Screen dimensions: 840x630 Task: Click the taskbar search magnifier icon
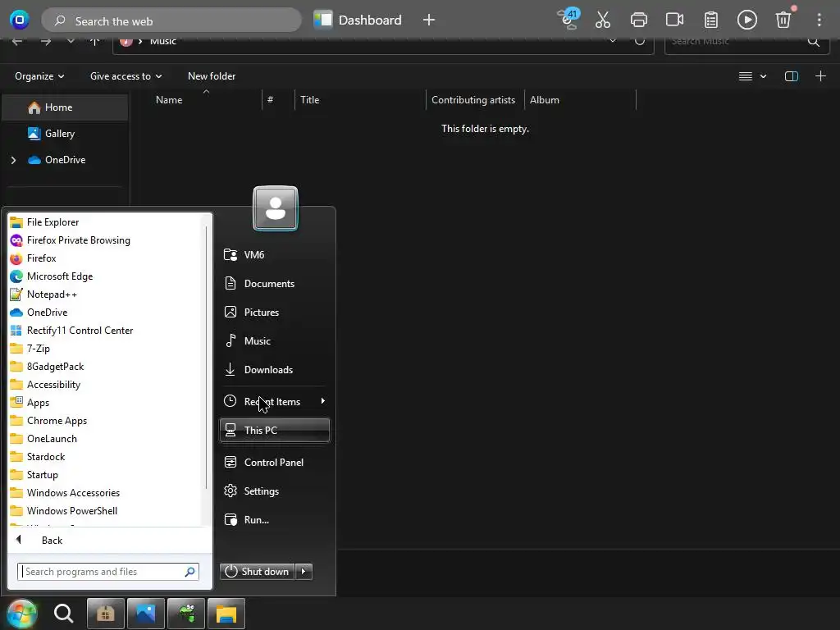point(63,614)
